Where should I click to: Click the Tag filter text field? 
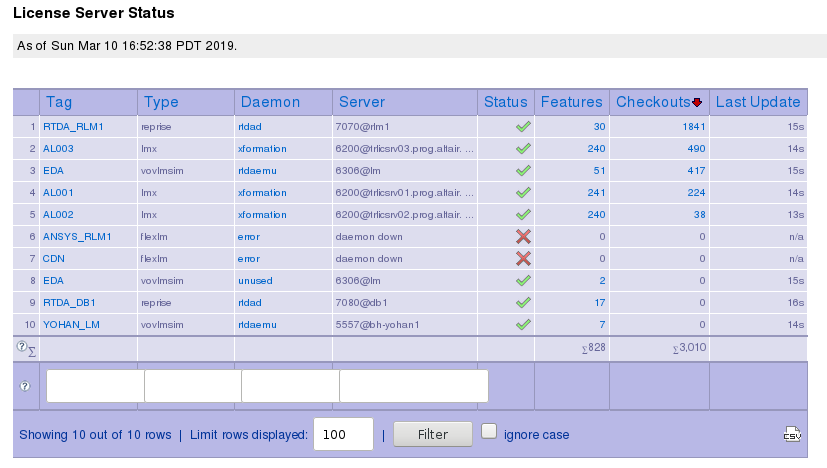tap(95, 386)
